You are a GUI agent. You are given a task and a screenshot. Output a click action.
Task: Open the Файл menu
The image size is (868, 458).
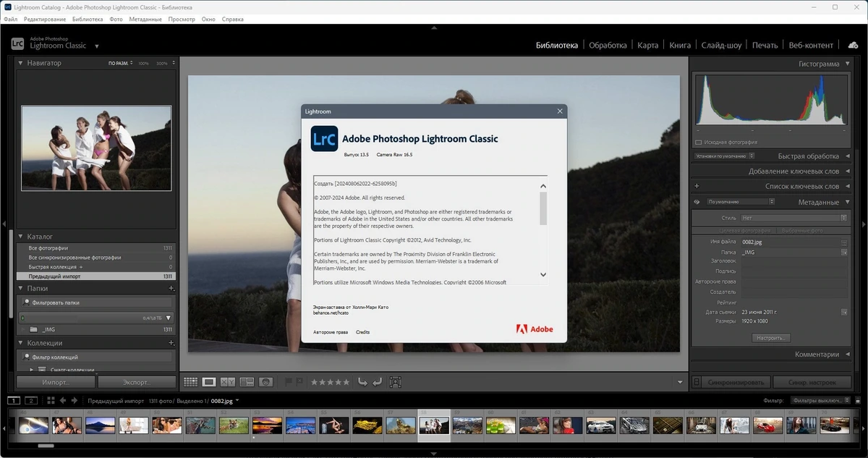pyautogui.click(x=11, y=19)
